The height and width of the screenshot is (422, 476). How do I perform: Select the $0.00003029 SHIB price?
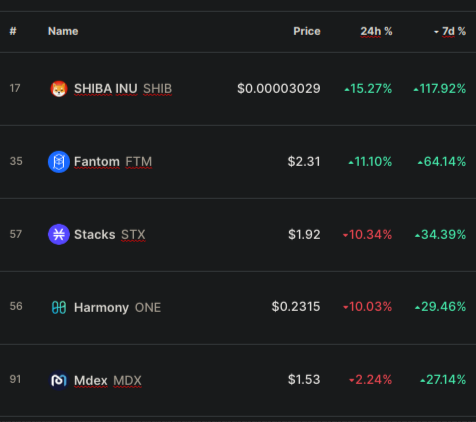pyautogui.click(x=279, y=89)
